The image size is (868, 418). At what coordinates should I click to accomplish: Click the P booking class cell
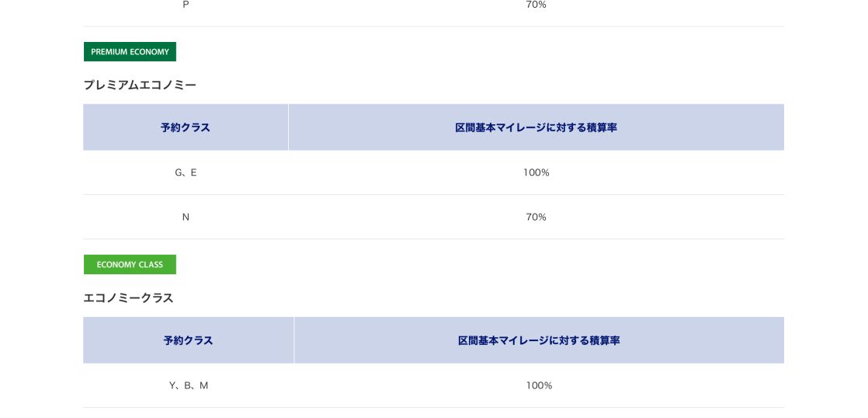186,5
